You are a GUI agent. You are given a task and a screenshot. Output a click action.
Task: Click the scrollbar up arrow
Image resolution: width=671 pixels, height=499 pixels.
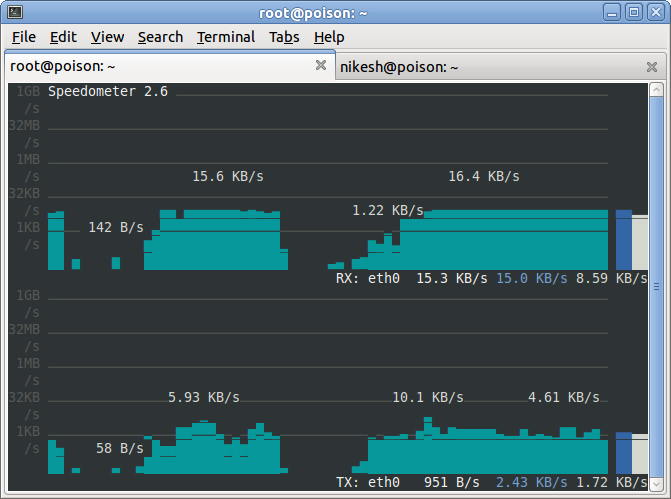point(656,90)
